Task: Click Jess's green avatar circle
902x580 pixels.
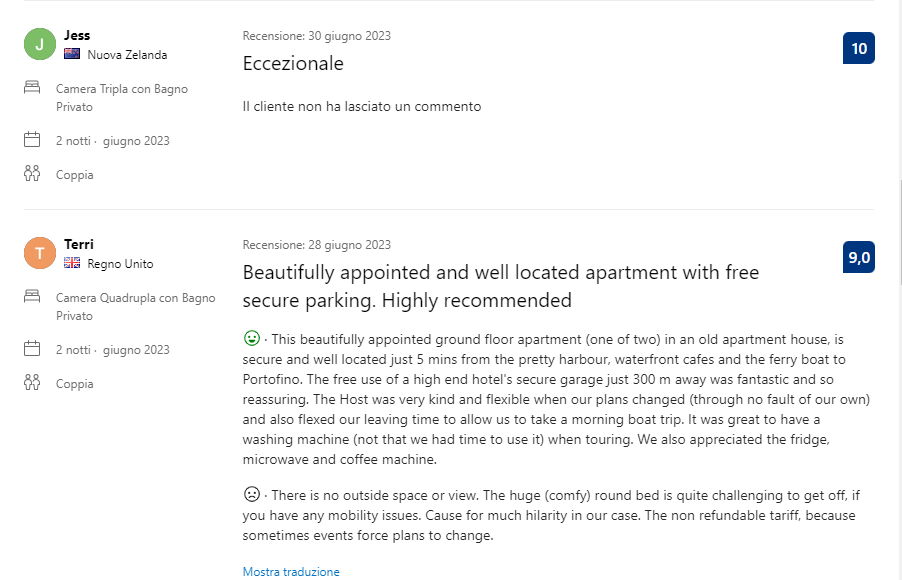Action: 40,44
